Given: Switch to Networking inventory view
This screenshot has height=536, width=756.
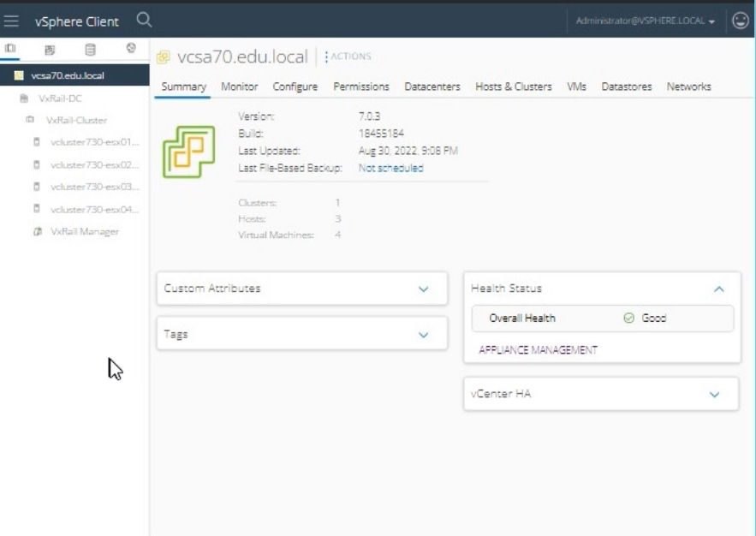Looking at the screenshot, I should coord(129,51).
